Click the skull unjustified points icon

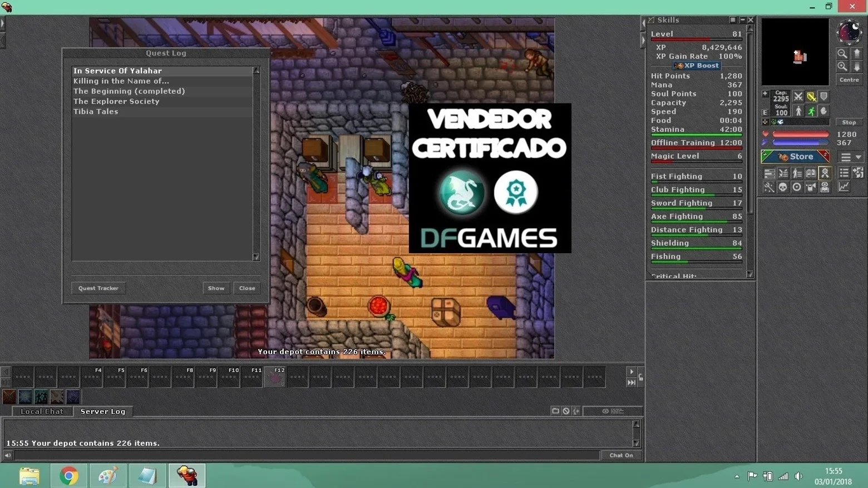(x=783, y=187)
